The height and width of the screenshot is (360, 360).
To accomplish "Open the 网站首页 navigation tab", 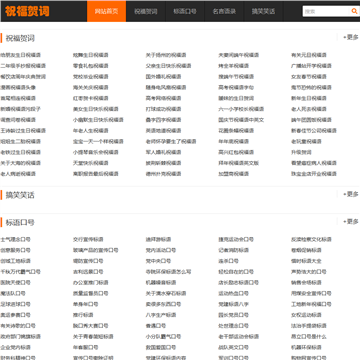I will pyautogui.click(x=107, y=11).
